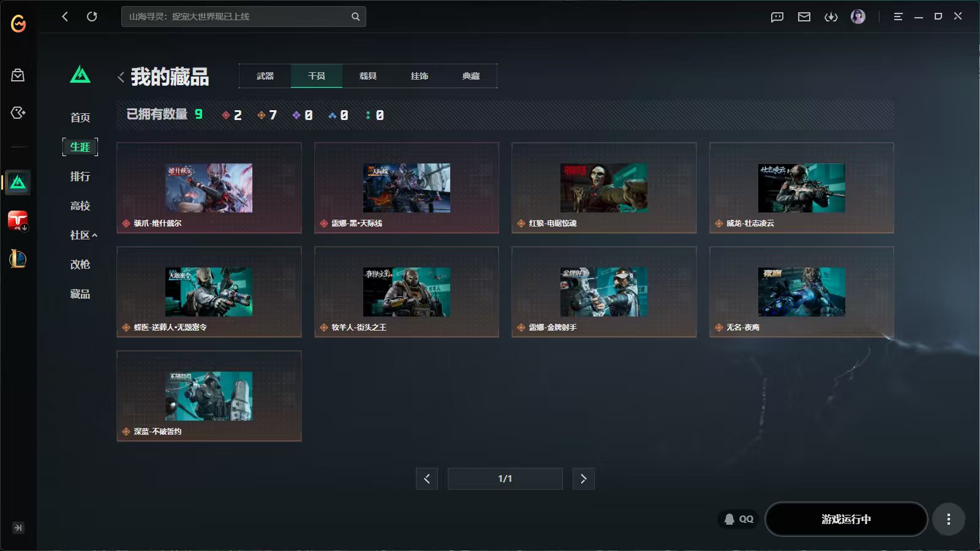Open the hamburger main menu

pos(898,17)
